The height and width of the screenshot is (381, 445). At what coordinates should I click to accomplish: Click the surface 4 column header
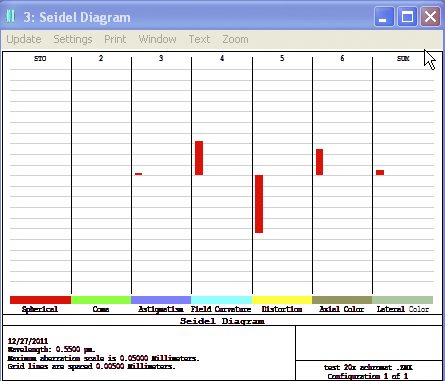[222, 58]
